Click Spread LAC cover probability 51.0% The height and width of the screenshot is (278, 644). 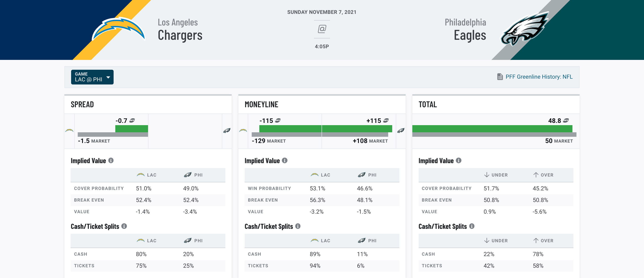point(144,188)
